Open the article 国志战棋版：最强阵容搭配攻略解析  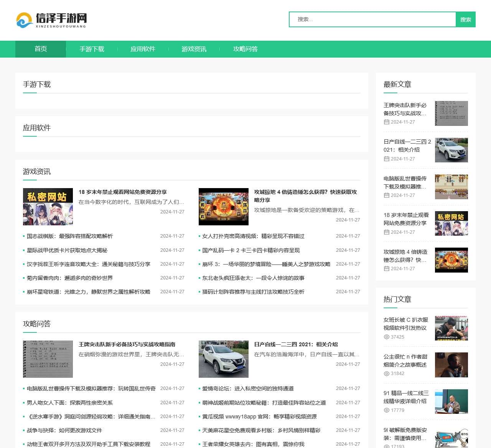(x=69, y=236)
